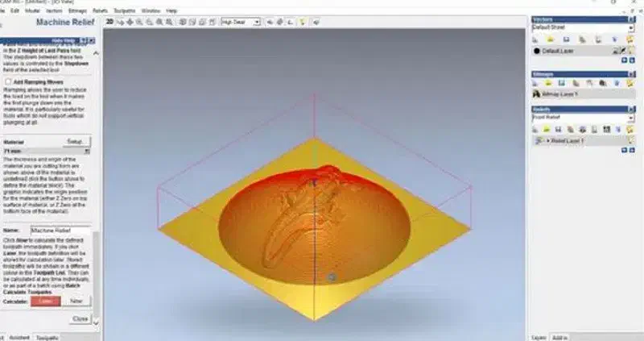The width and height of the screenshot is (644, 341).
Task: Switch to the Assistant tab
Action: pos(19,338)
